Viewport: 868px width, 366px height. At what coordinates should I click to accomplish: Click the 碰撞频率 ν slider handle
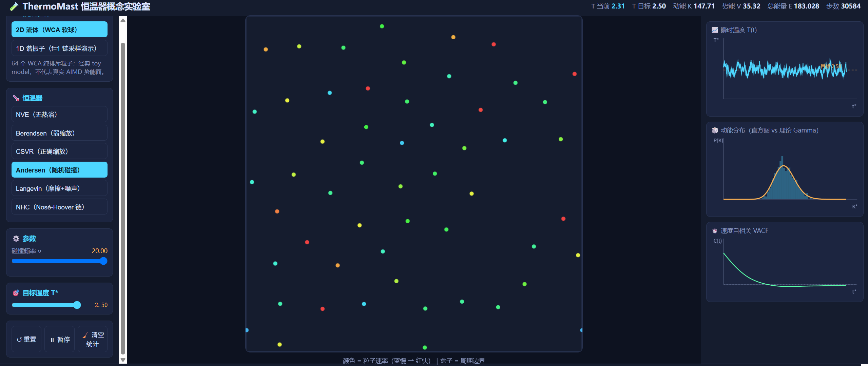[103, 261]
